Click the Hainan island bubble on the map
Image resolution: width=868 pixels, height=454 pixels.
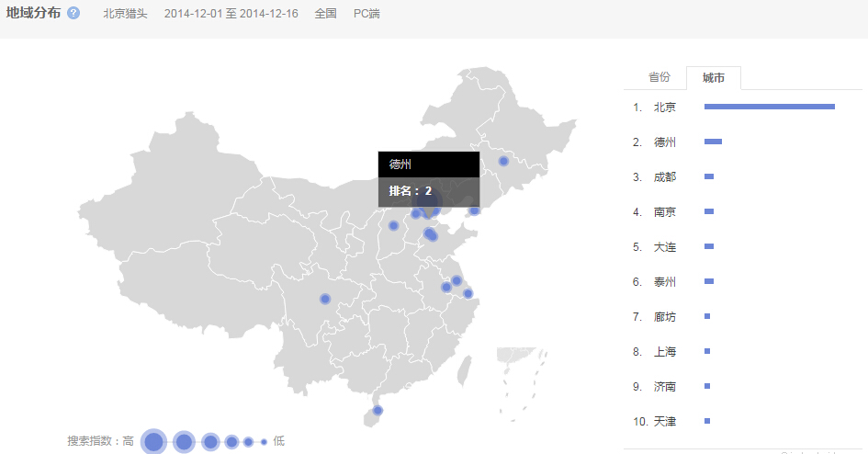(378, 410)
